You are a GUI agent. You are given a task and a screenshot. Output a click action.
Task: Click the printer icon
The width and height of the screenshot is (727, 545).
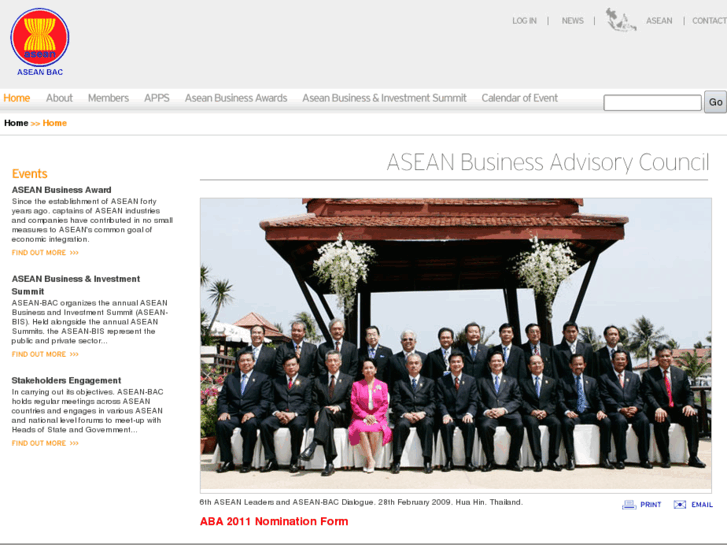[629, 505]
